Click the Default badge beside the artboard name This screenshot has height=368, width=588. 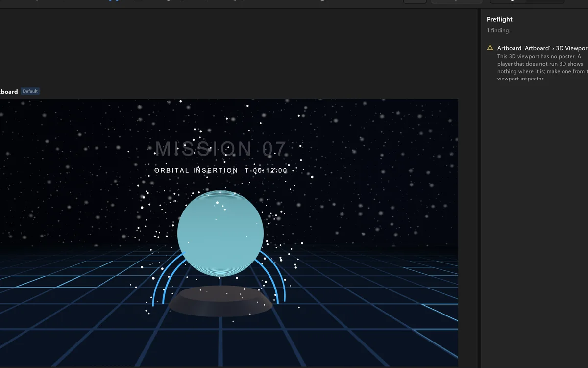click(x=30, y=91)
